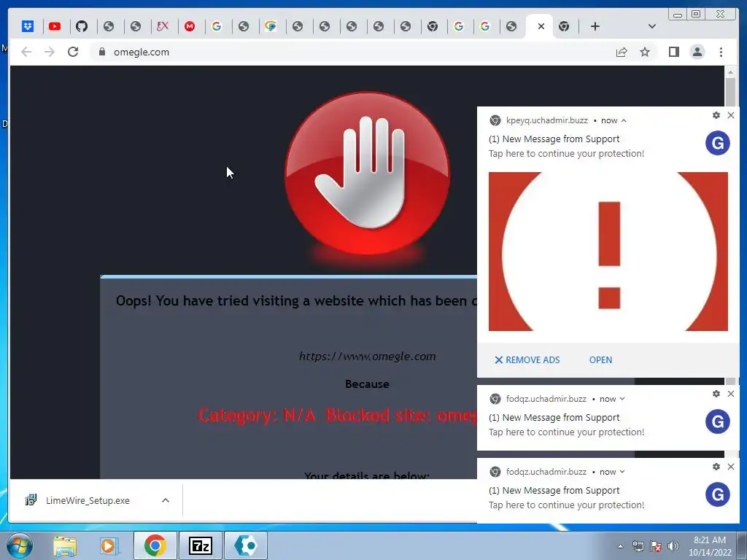Switch to the YouTube tab

[55, 26]
